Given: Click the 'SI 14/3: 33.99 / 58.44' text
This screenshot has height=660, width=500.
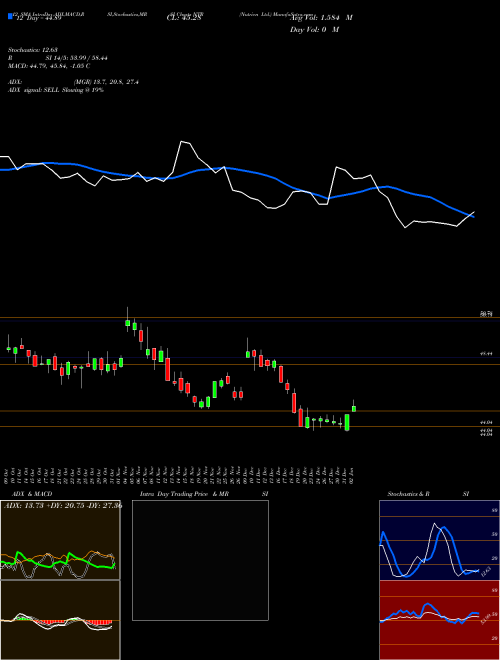Looking at the screenshot, I should point(77,58).
